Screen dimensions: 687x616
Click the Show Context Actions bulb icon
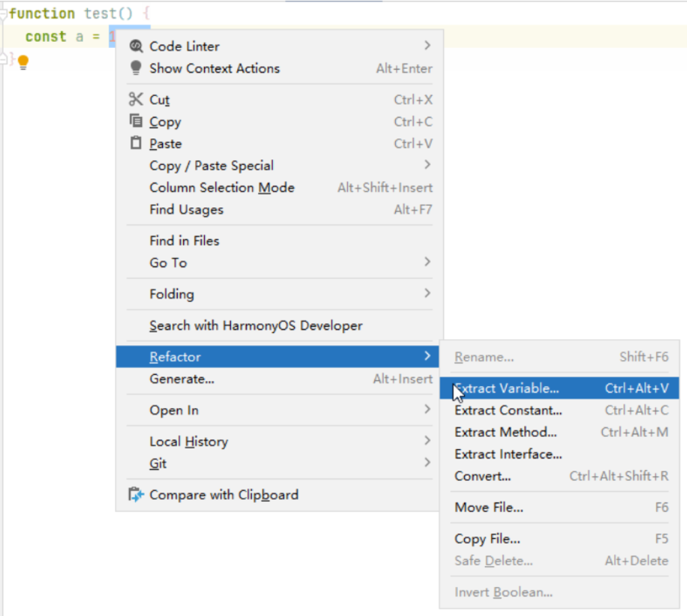point(136,68)
